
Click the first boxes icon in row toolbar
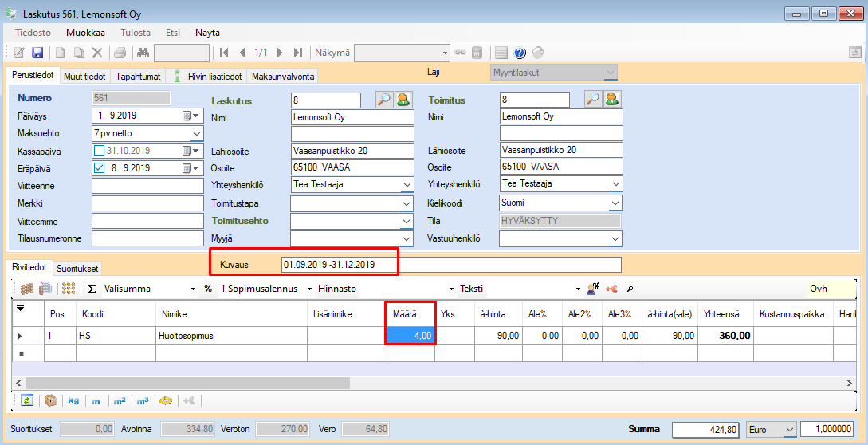click(26, 289)
